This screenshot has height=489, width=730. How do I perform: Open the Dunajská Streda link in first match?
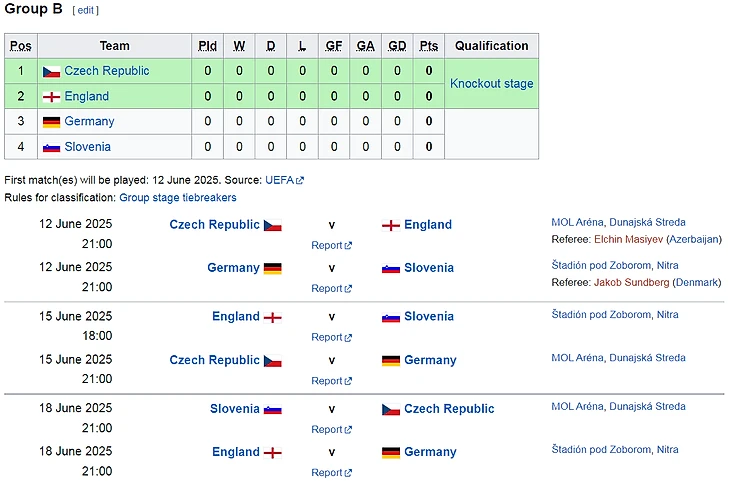click(647, 223)
